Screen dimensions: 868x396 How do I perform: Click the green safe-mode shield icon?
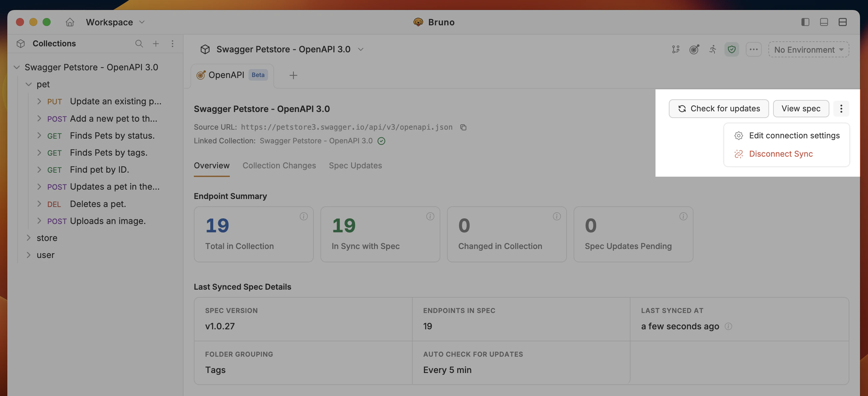coord(731,49)
